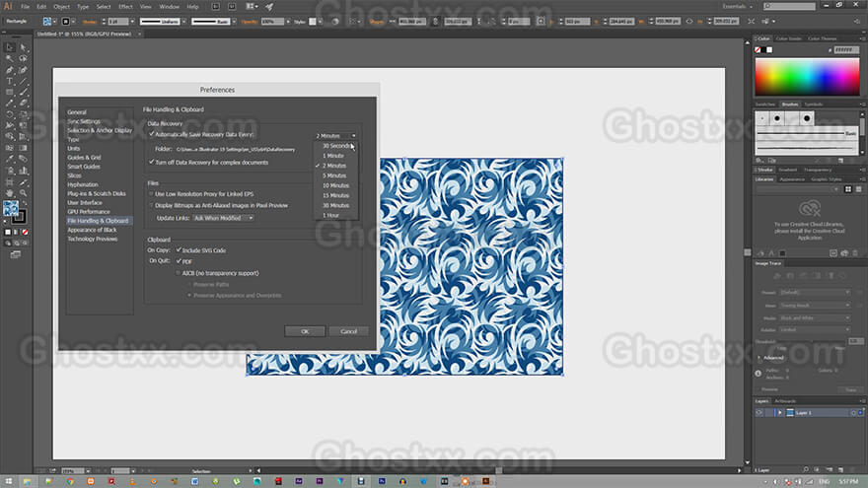The height and width of the screenshot is (488, 868).
Task: Click the Change Screen Mode icon
Action: coord(16,254)
